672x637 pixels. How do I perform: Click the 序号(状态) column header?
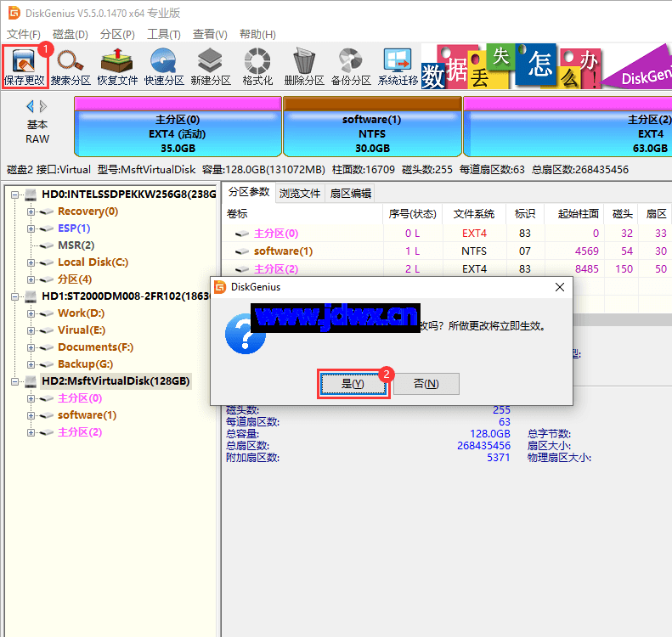(412, 214)
